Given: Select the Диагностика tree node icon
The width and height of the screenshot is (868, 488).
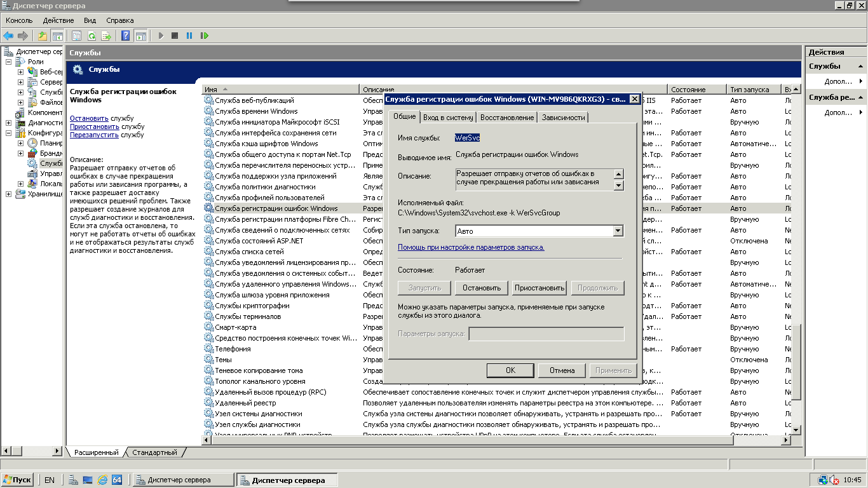Looking at the screenshot, I should (x=20, y=123).
